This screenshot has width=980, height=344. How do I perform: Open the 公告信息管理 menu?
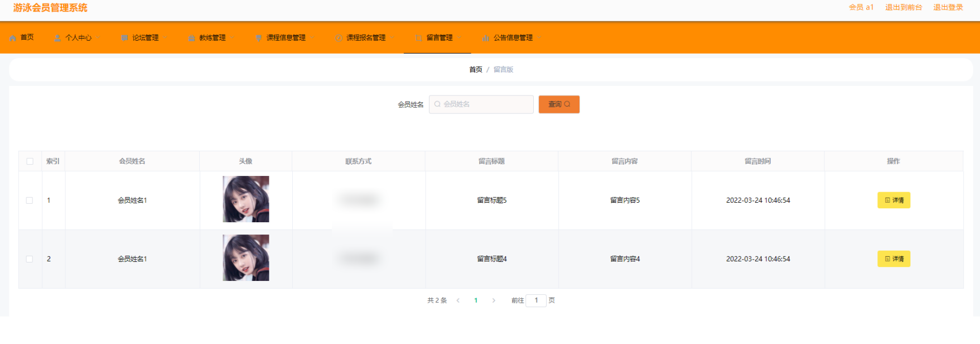(513, 37)
